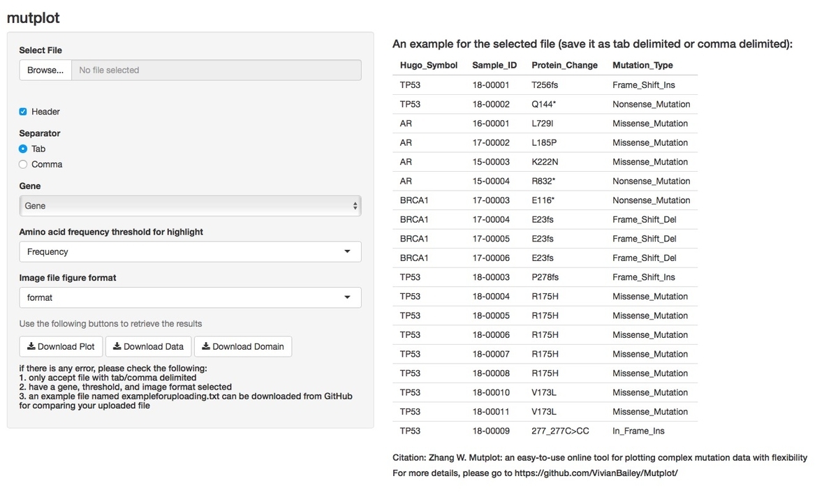This screenshot has height=504, width=838.
Task: Toggle the Header checkbox
Action: point(23,112)
